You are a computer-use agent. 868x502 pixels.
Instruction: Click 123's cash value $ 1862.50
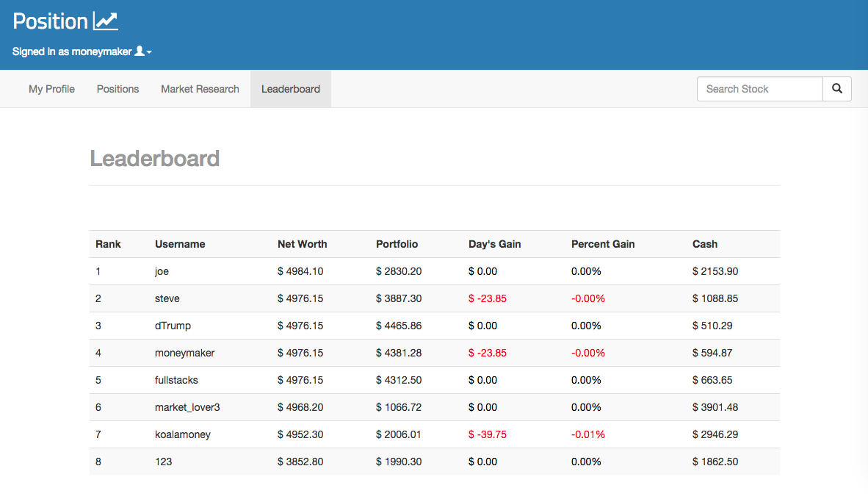[715, 461]
